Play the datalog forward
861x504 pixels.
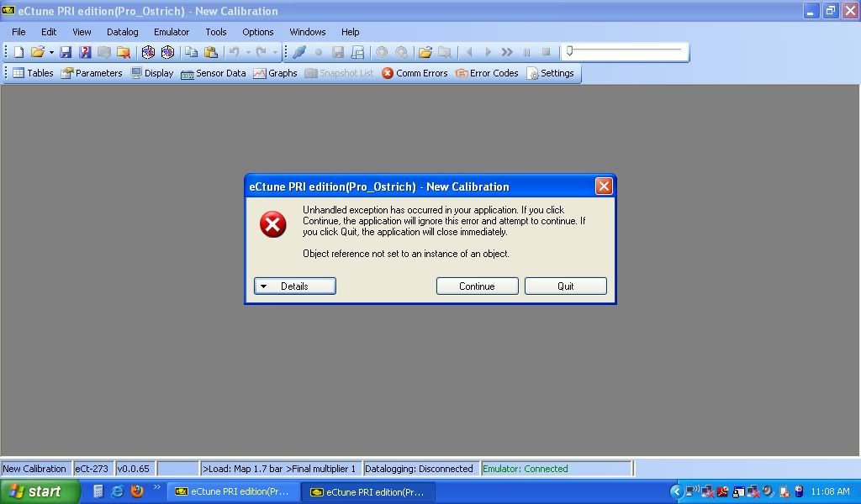click(x=488, y=52)
